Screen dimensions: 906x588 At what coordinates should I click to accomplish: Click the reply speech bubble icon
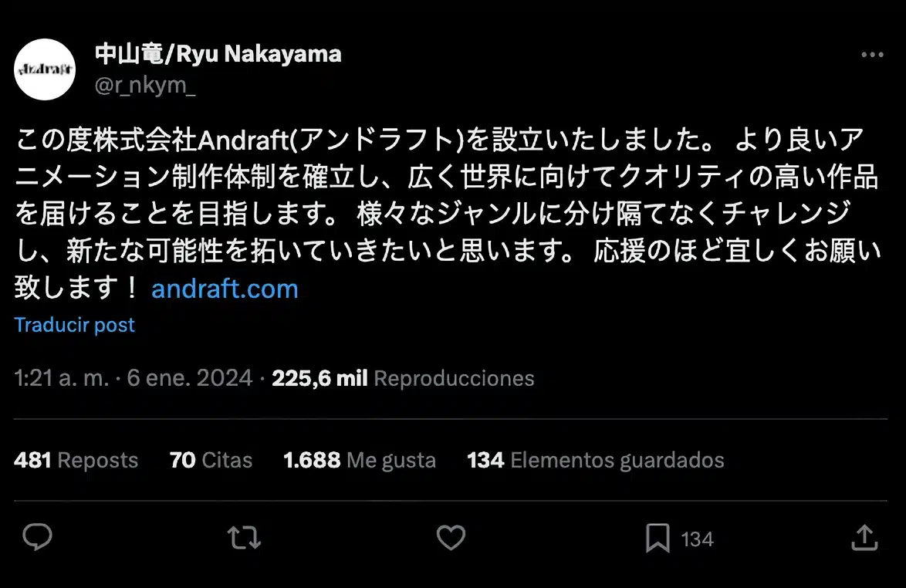(38, 537)
